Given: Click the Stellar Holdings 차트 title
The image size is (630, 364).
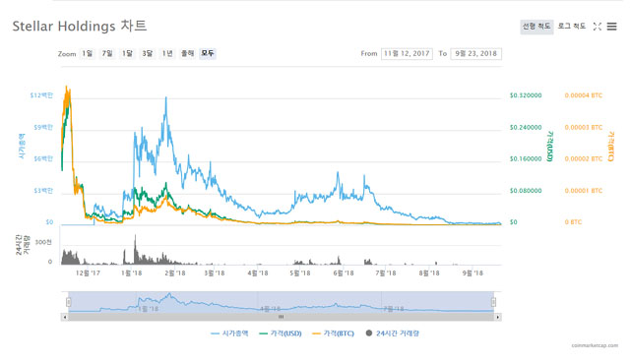Looking at the screenshot, I should tap(80, 27).
